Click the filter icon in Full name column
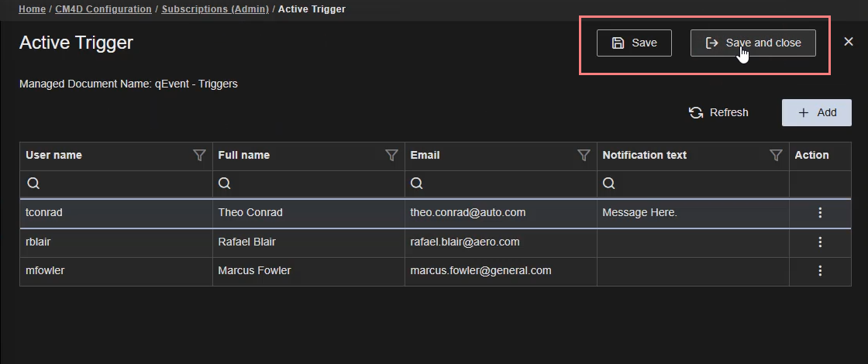This screenshot has width=868, height=364. 391,156
